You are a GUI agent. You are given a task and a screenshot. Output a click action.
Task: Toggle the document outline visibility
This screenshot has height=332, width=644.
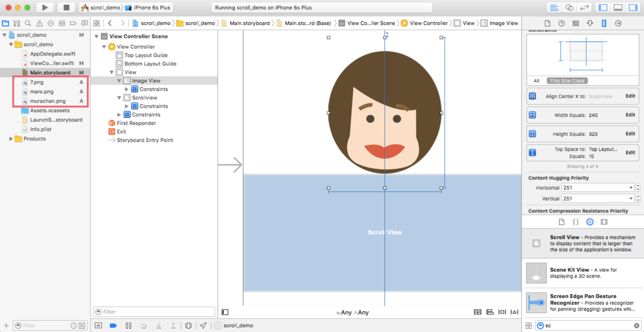[225, 313]
